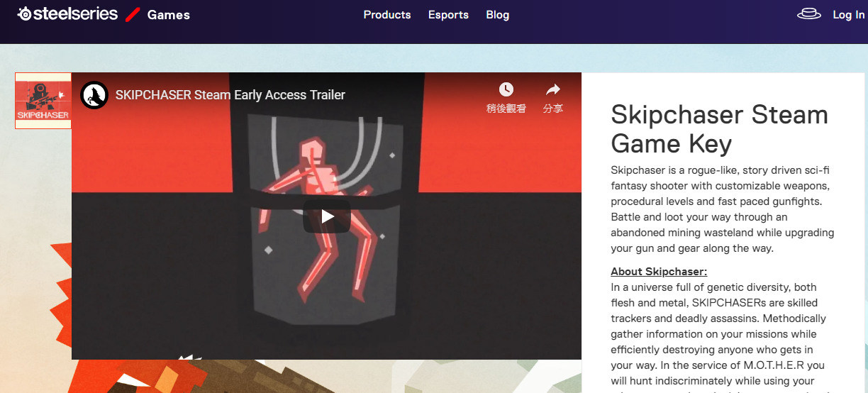This screenshot has height=393, width=868.
Task: Go to the Esports section
Action: click(448, 15)
